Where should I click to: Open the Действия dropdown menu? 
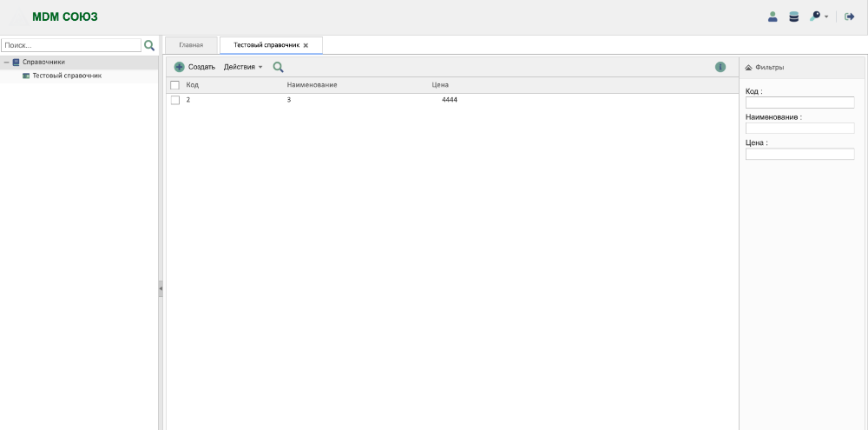pos(242,67)
